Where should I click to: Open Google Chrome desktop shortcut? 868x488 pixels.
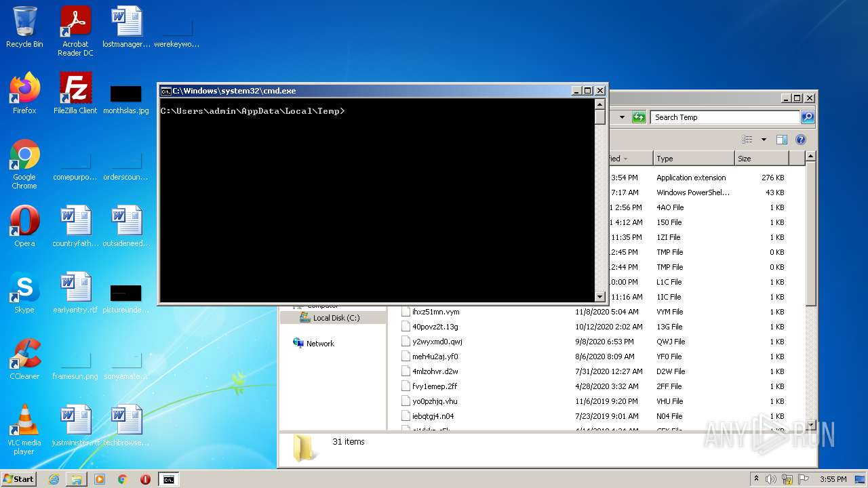point(24,164)
